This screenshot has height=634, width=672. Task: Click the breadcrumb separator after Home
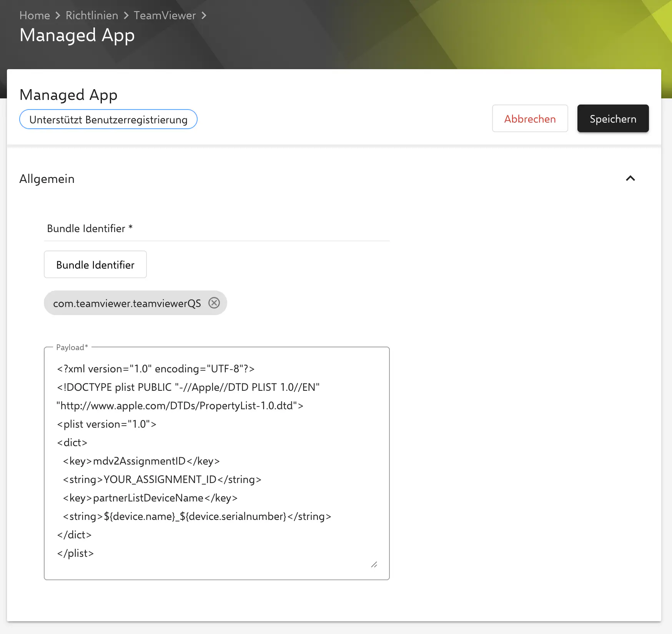pyautogui.click(x=57, y=15)
